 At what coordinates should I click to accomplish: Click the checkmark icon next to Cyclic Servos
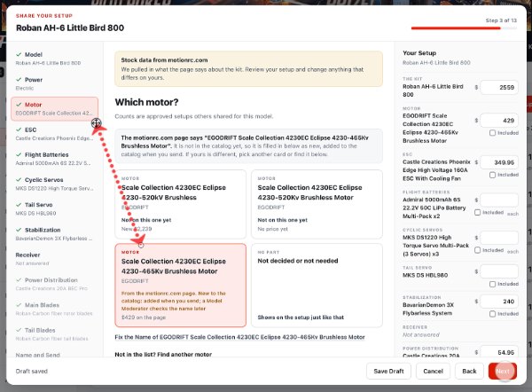pos(19,180)
